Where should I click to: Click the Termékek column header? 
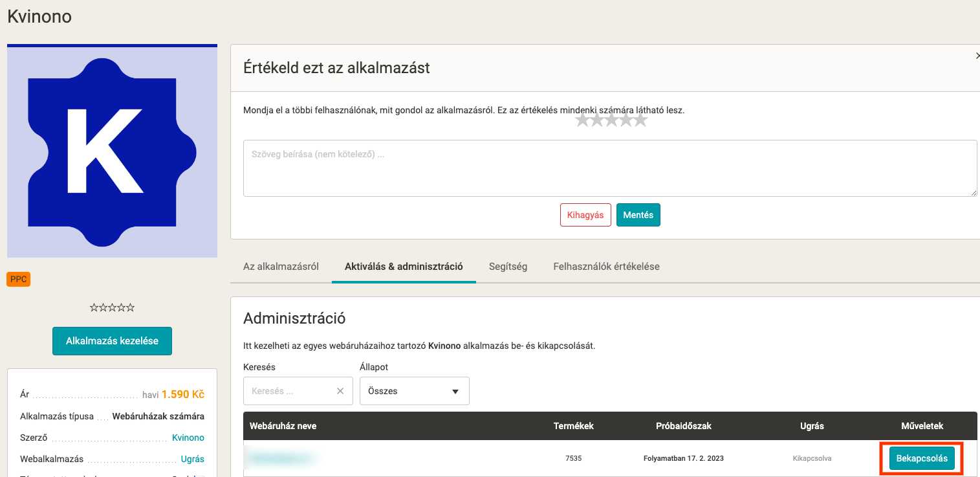574,426
